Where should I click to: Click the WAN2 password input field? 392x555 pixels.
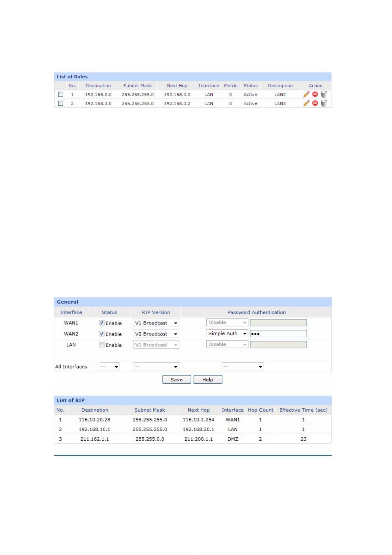(278, 334)
